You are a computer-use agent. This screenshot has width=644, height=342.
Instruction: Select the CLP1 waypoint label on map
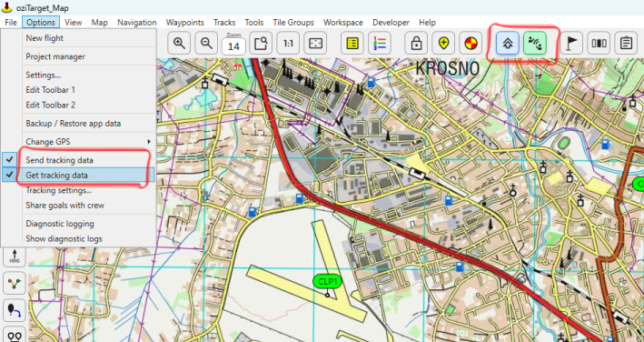[327, 282]
